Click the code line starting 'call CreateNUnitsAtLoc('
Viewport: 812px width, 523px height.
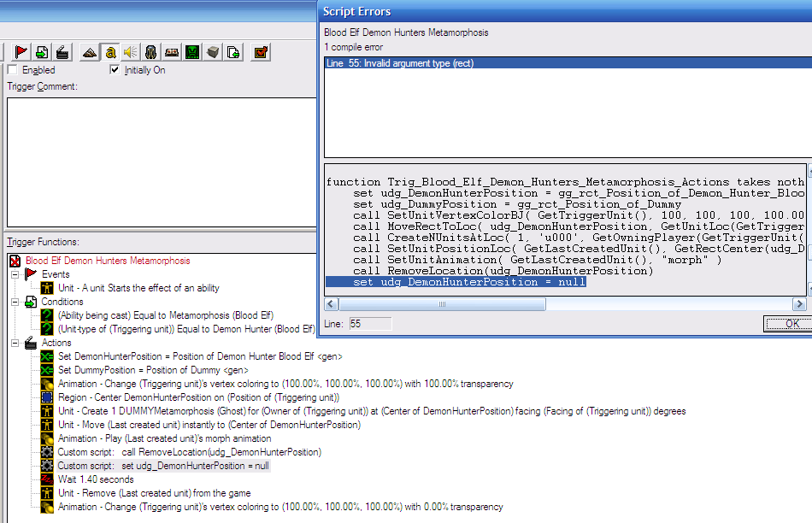[x=579, y=238]
